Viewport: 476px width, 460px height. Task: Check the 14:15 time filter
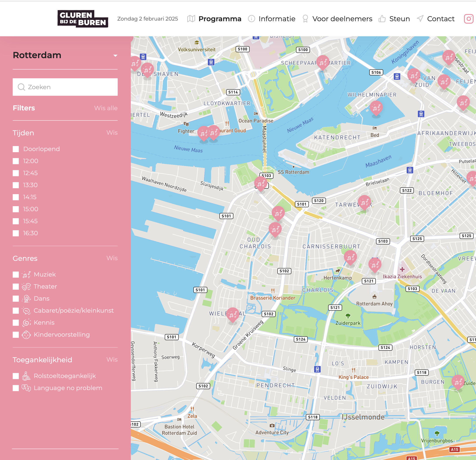[16, 197]
